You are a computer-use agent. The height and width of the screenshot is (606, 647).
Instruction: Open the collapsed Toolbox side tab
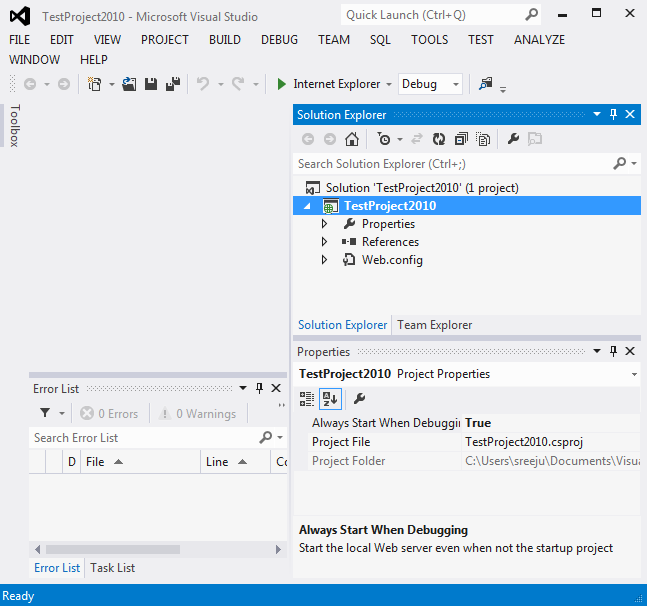(x=14, y=125)
